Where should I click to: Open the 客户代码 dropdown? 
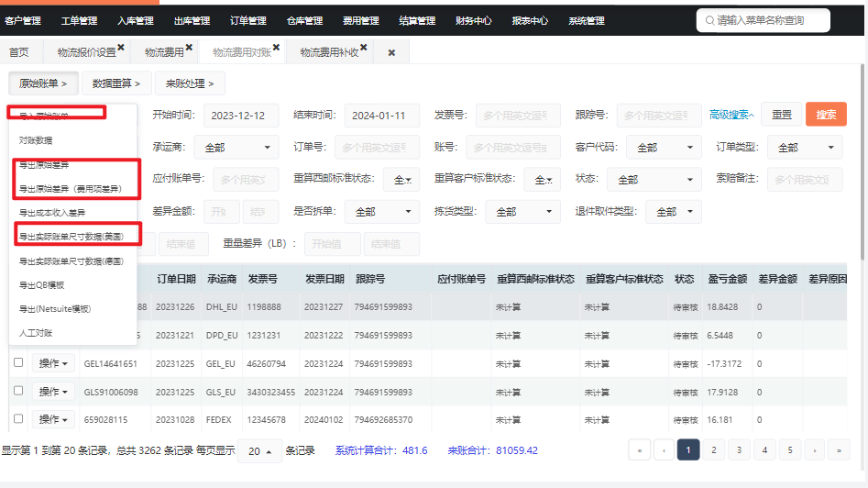[664, 148]
